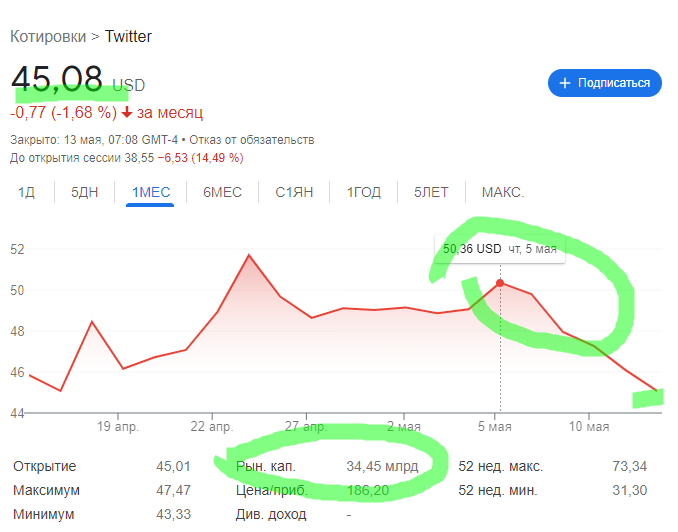Click the red data point at 5 мая
678x532 pixels.
point(500,283)
